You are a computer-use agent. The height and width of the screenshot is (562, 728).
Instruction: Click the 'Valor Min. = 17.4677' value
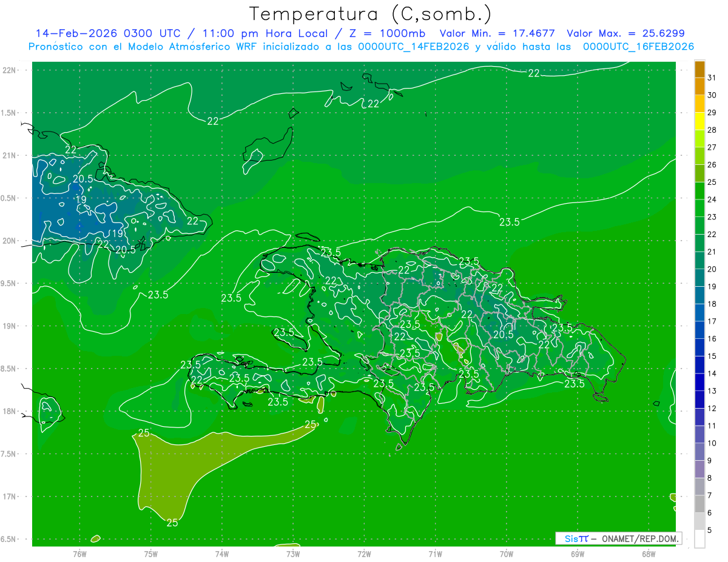tap(498, 33)
